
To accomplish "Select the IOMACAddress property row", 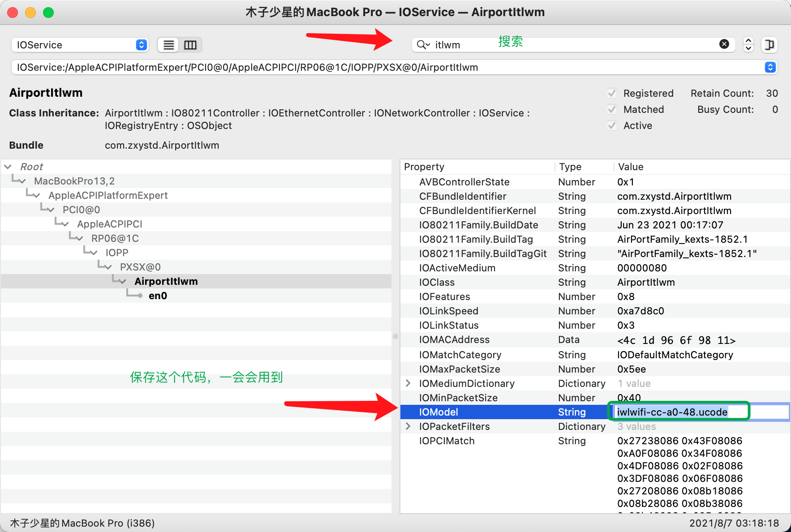I will point(454,340).
